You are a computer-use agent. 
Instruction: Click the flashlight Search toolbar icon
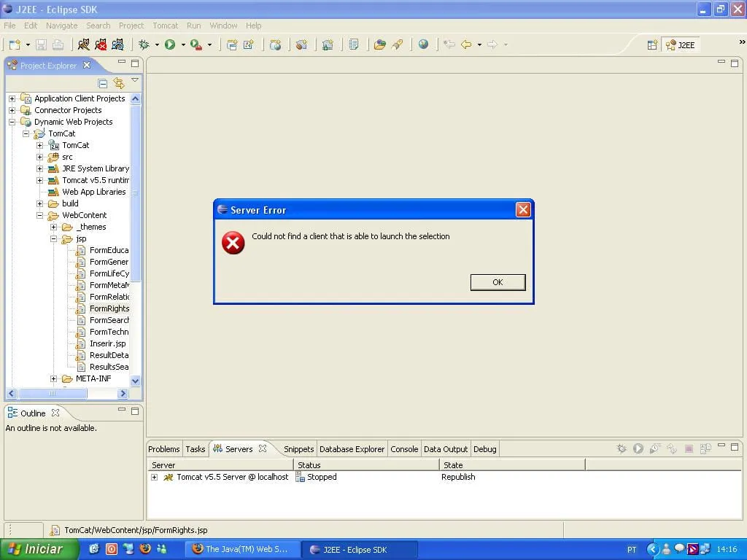(x=398, y=44)
